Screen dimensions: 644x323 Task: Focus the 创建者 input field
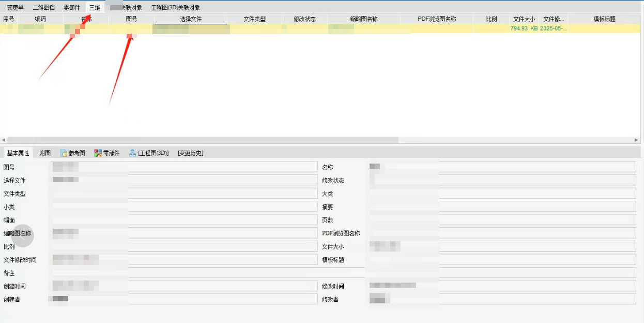pos(182,299)
